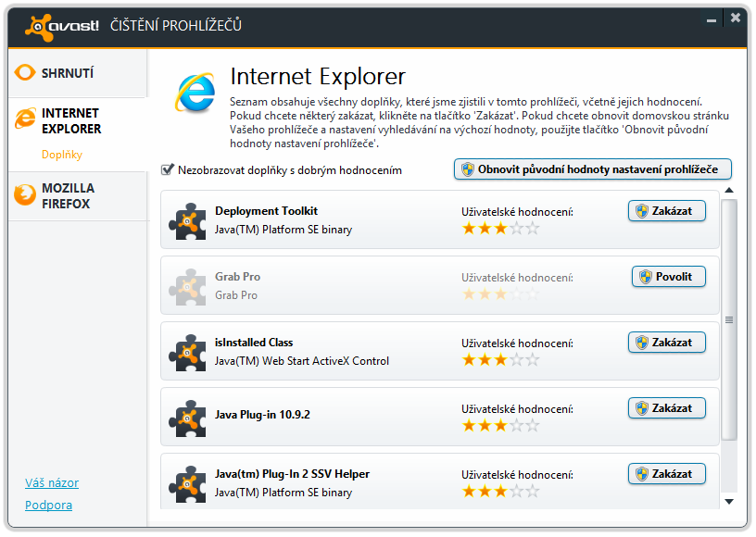Click the greyed Grab Pro puzzle icon
This screenshot has width=756, height=537.
point(187,287)
